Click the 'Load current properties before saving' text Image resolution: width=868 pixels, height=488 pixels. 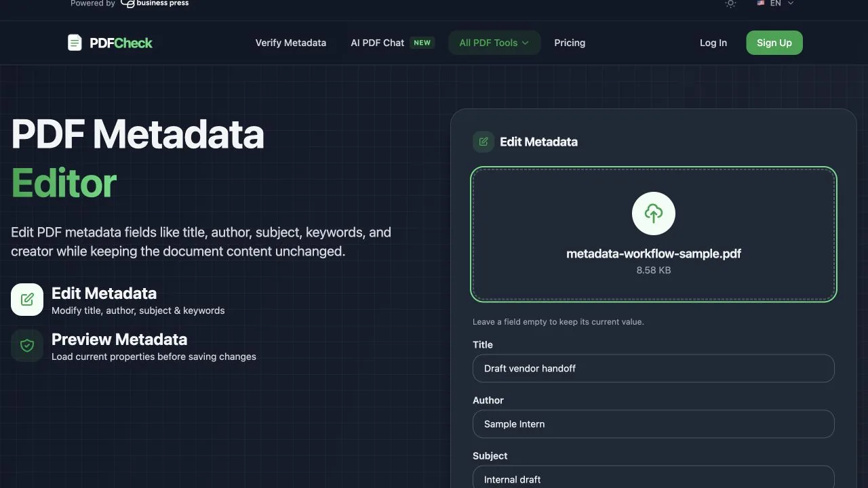(154, 357)
